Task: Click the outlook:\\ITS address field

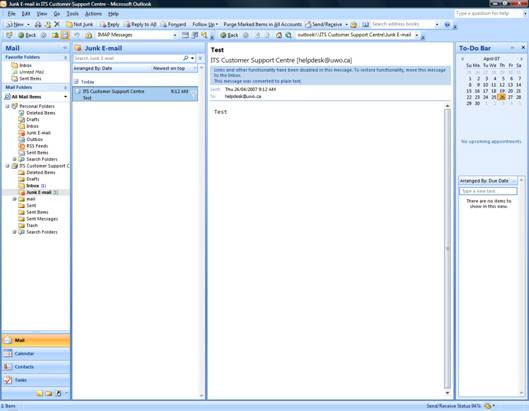Action: pos(355,35)
